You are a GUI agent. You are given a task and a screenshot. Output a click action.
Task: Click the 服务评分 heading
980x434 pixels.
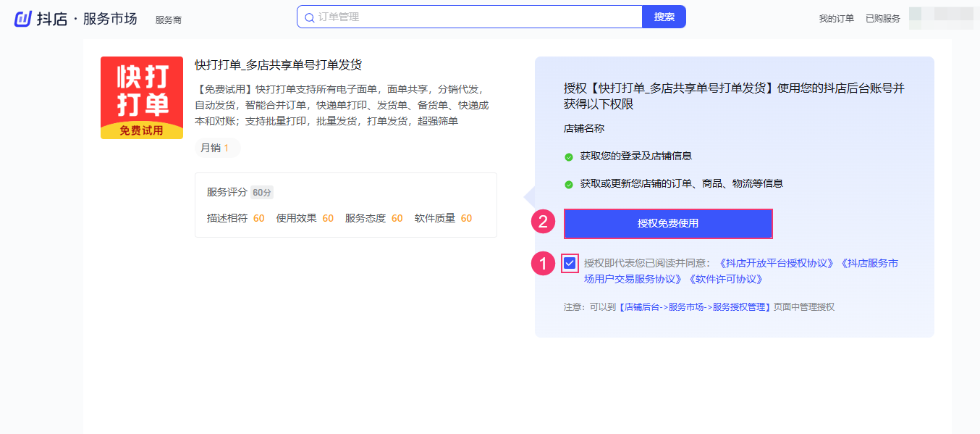point(227,192)
